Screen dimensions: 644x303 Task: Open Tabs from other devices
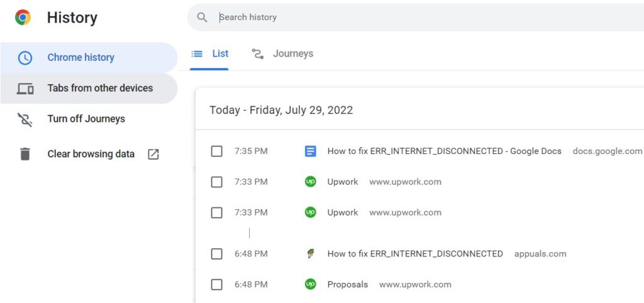tap(89, 88)
